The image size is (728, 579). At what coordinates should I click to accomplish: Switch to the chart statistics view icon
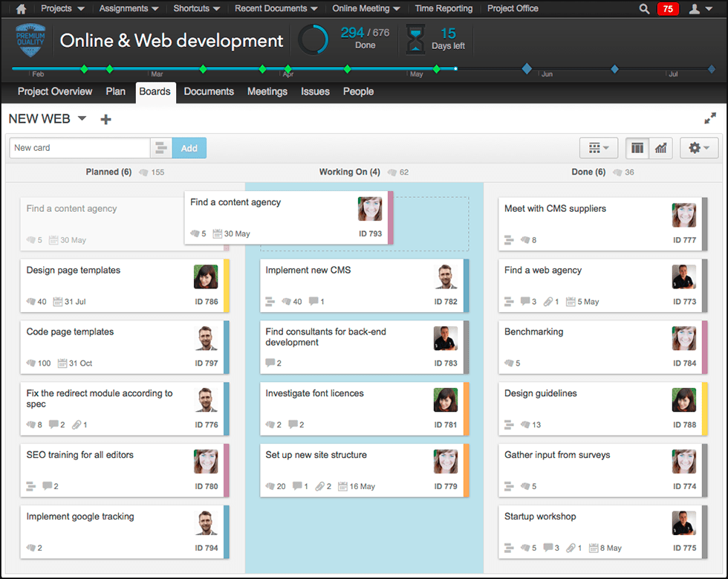(660, 148)
